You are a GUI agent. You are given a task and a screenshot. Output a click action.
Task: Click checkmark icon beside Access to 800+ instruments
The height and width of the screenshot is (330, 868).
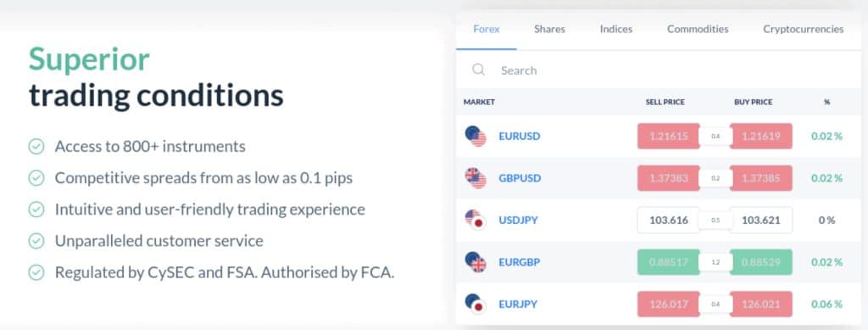pyautogui.click(x=36, y=147)
